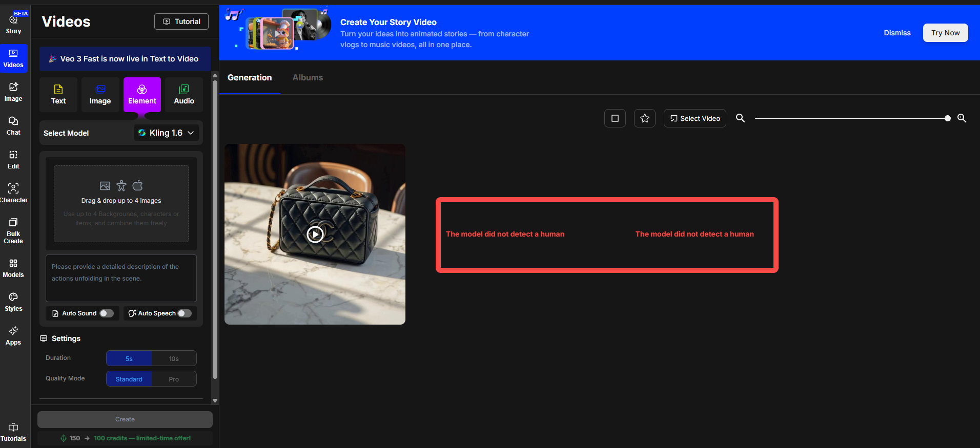980x448 pixels.
Task: Click the apple item icon in drop zone
Action: (x=138, y=185)
